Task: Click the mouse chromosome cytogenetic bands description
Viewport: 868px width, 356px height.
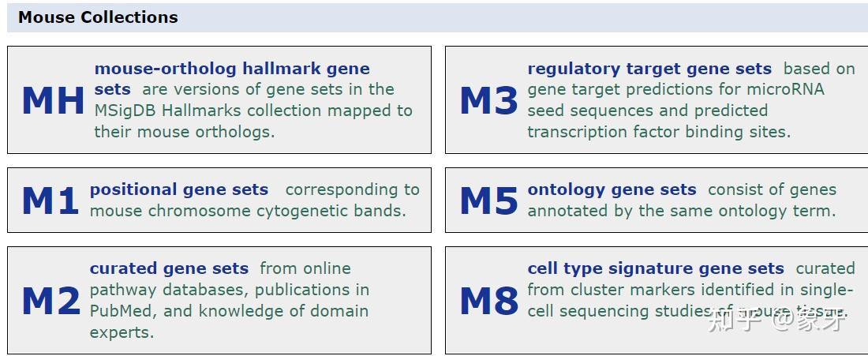Action: [247, 211]
